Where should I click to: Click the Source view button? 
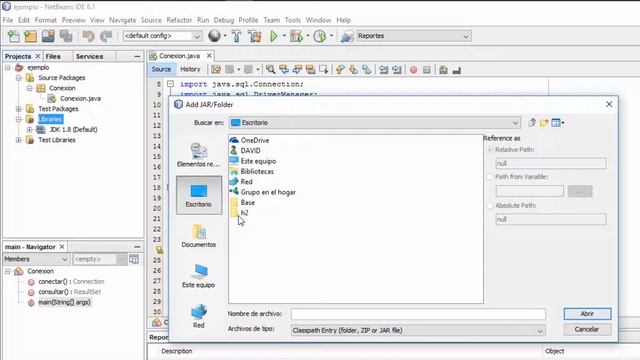[x=161, y=69]
